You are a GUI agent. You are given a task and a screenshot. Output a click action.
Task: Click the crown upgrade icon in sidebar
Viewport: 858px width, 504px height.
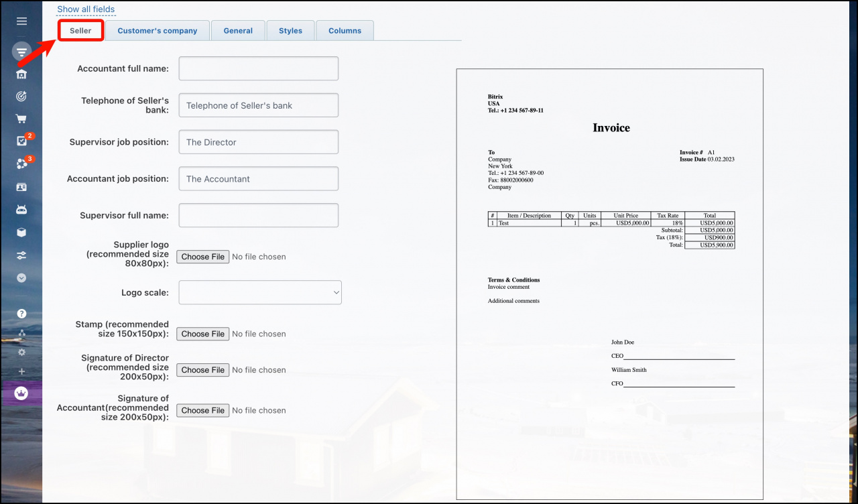[21, 393]
